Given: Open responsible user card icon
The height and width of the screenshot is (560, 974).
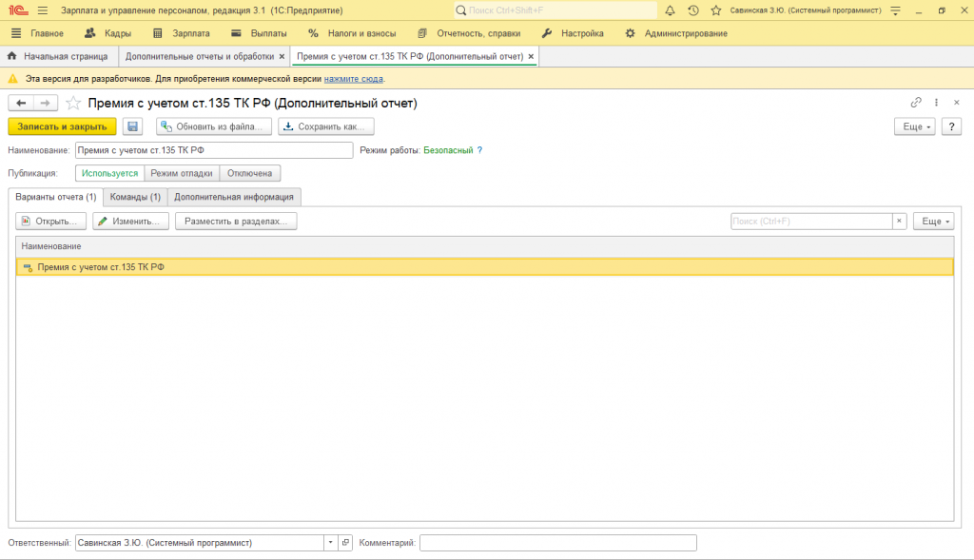Looking at the screenshot, I should (345, 543).
